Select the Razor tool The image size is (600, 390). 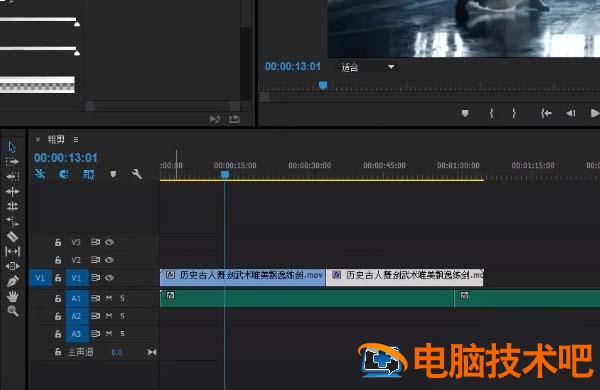(x=12, y=237)
